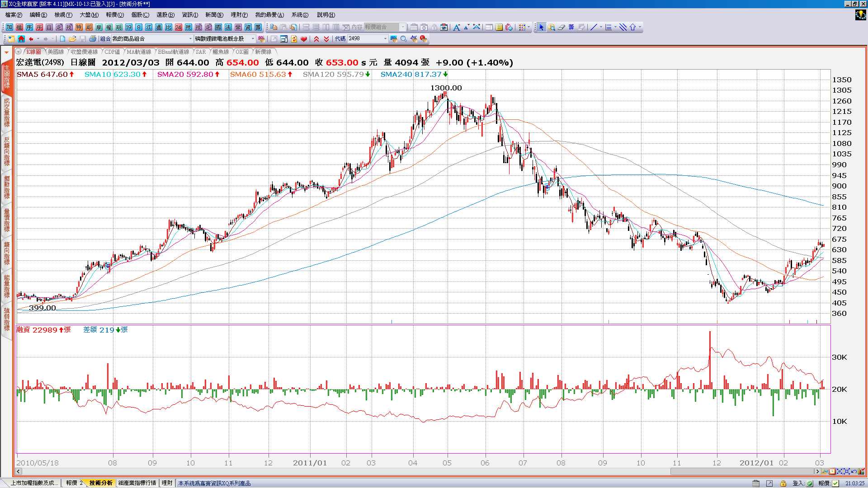Toggle the 報價 checkbox in status bar

point(835,483)
